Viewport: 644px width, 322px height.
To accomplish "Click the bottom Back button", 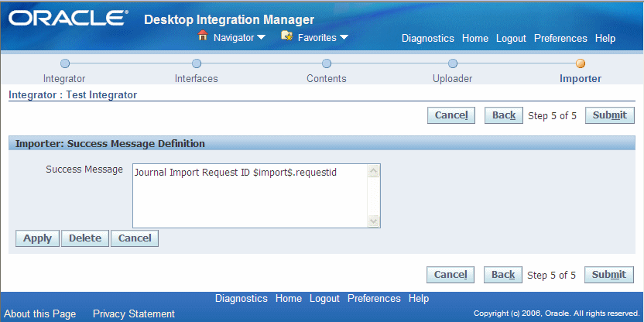I will (x=503, y=275).
